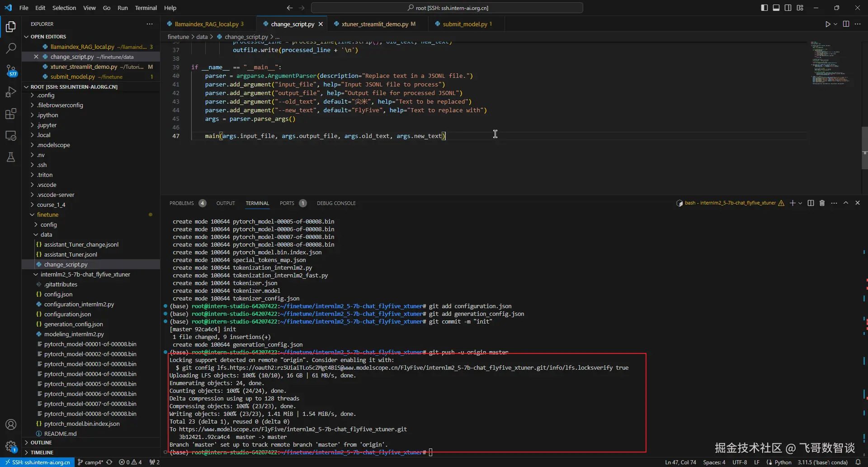Viewport: 868px width, 467px height.
Task: Open config.json in explorer tree
Action: point(58,295)
